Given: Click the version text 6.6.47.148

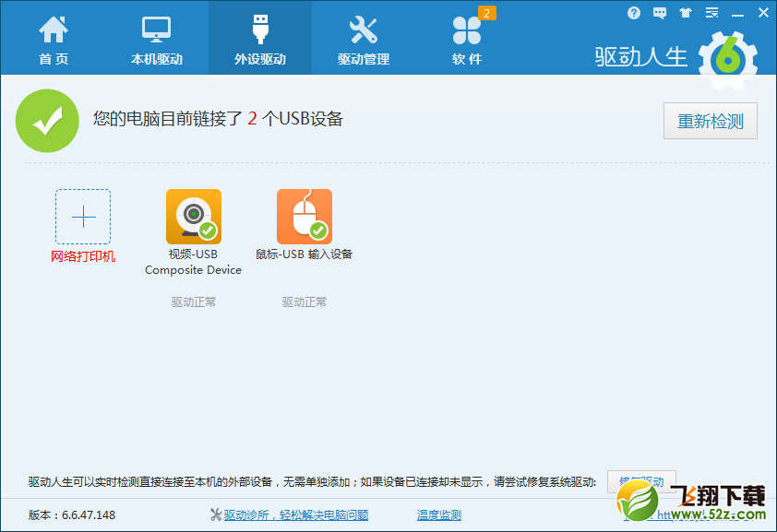Looking at the screenshot, I should coord(72,515).
